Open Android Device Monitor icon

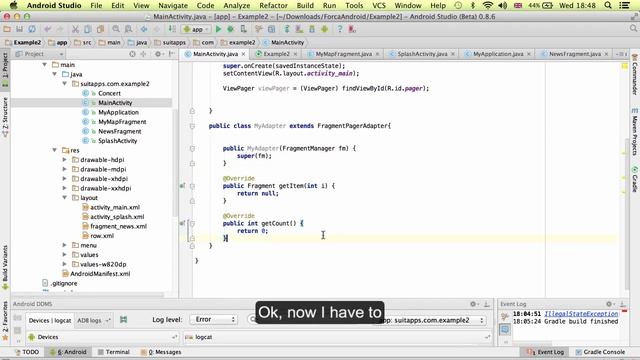point(324,29)
